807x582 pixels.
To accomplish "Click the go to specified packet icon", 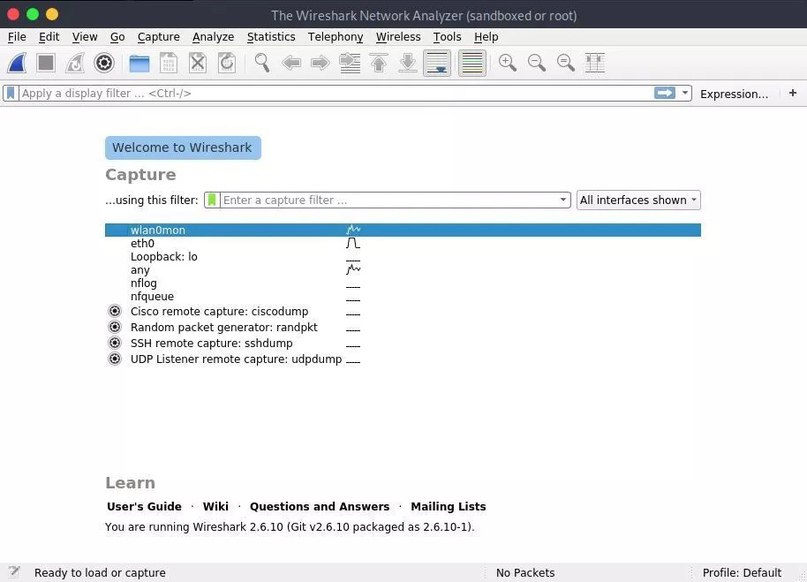I will click(x=350, y=63).
